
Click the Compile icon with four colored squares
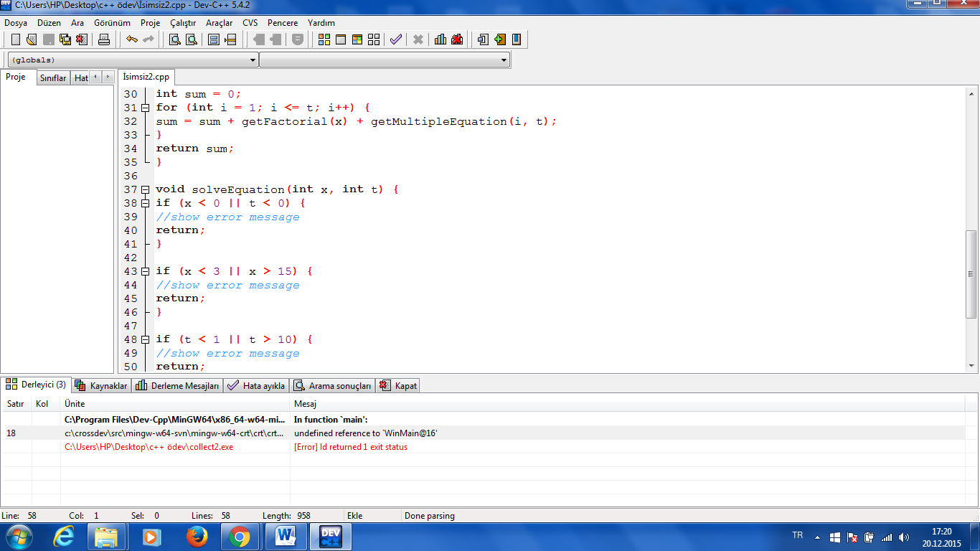coord(324,39)
